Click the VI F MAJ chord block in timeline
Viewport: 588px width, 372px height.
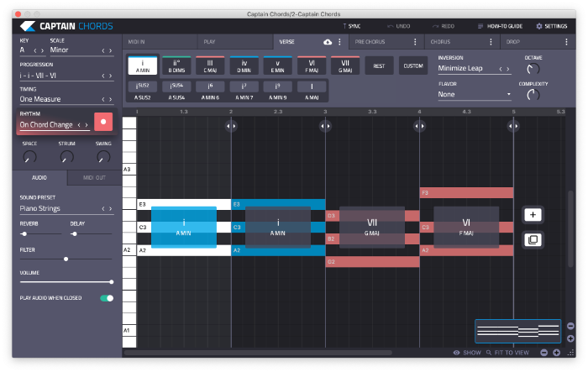tap(466, 228)
